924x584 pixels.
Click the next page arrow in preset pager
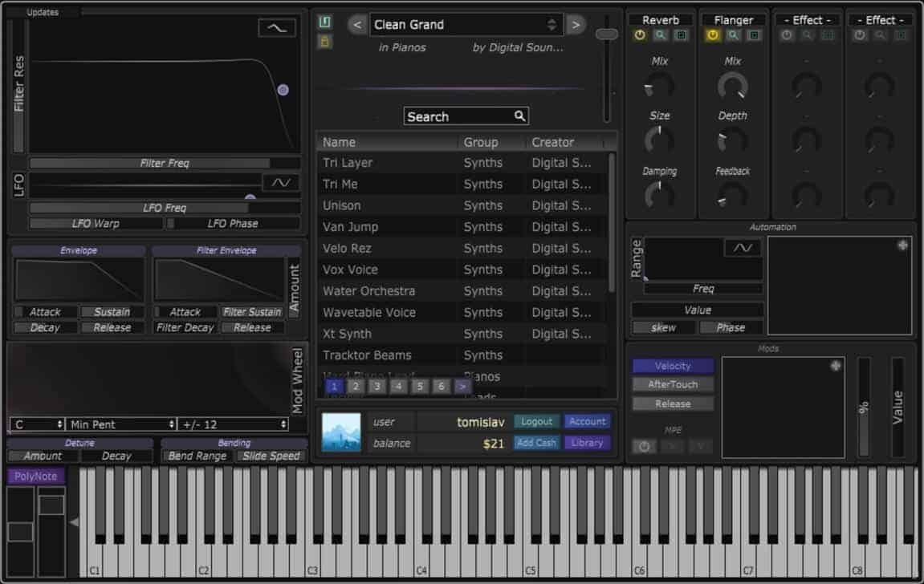462,386
